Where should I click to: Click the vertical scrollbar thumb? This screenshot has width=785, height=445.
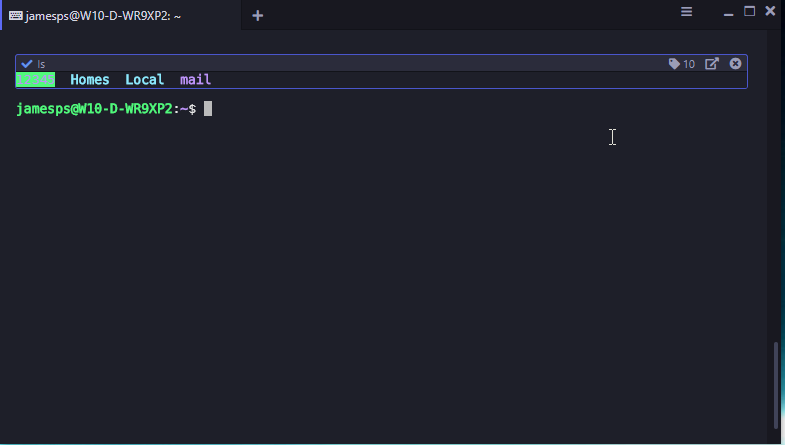pos(776,385)
